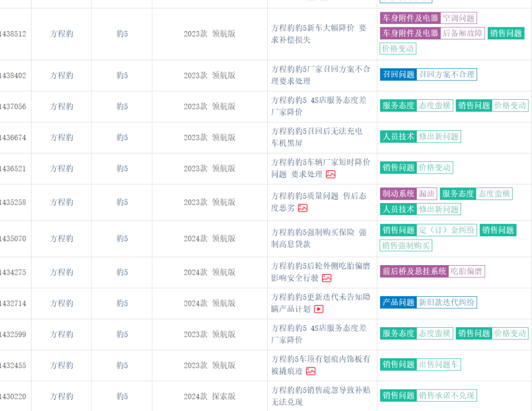532x411 pixels.
Task: Click 态度蛮横 tag in row 1435258
Action: coord(494,194)
